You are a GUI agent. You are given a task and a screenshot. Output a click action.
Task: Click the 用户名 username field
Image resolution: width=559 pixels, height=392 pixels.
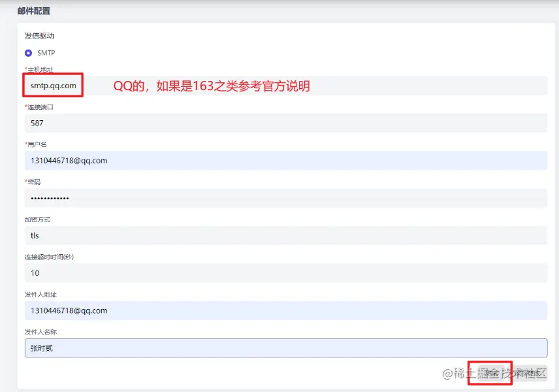281,161
